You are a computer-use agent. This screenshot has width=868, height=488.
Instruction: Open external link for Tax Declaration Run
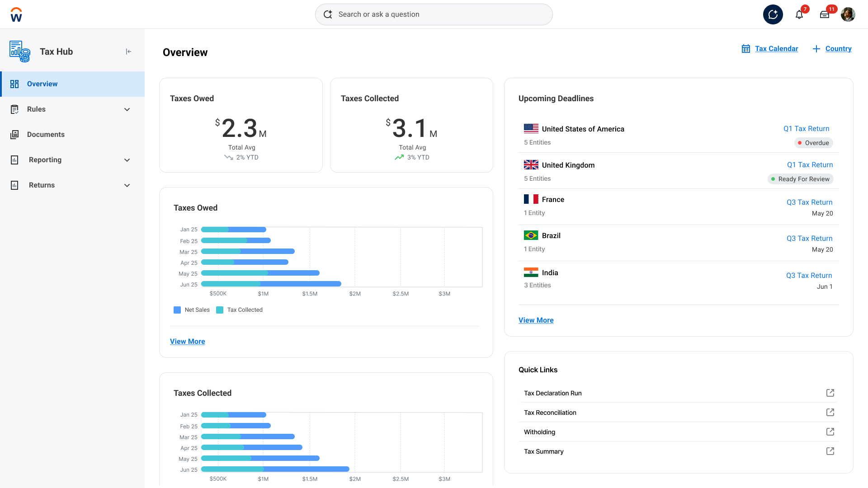pyautogui.click(x=830, y=393)
